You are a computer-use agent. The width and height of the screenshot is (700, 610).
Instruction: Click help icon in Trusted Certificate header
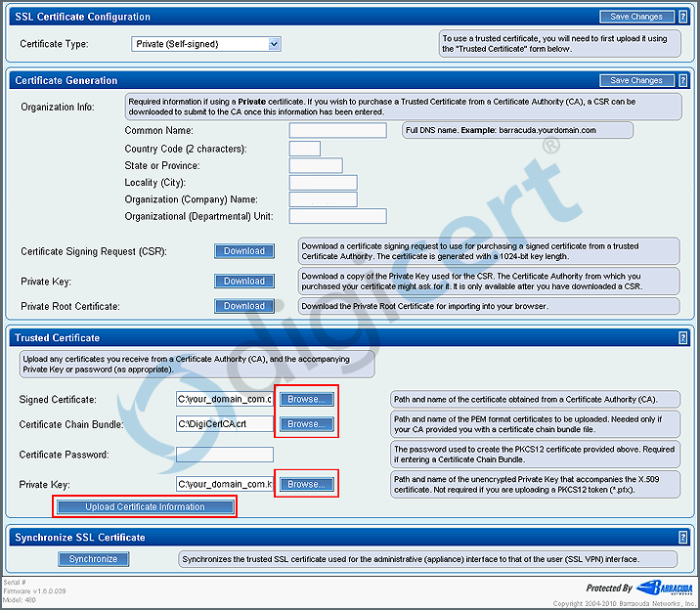click(x=682, y=338)
